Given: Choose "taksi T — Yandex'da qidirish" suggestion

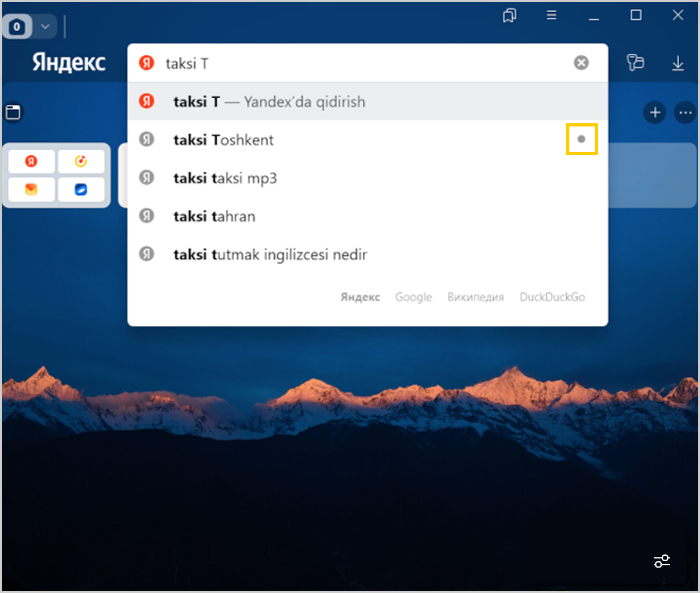Looking at the screenshot, I should [x=269, y=101].
